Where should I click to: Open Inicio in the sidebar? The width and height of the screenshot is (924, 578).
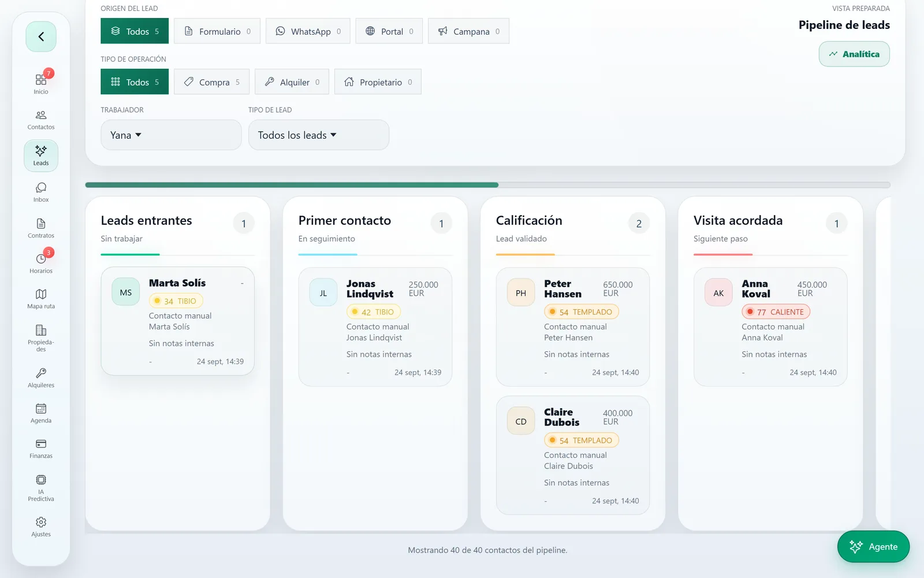pyautogui.click(x=41, y=84)
